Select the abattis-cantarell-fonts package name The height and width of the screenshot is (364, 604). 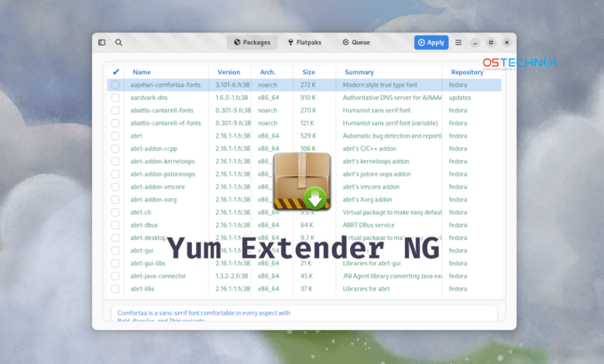click(x=162, y=110)
